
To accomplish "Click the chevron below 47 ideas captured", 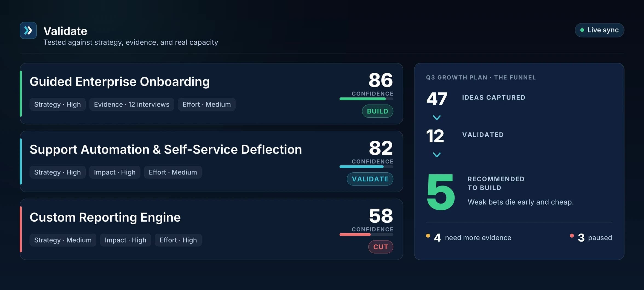I will coord(437,118).
